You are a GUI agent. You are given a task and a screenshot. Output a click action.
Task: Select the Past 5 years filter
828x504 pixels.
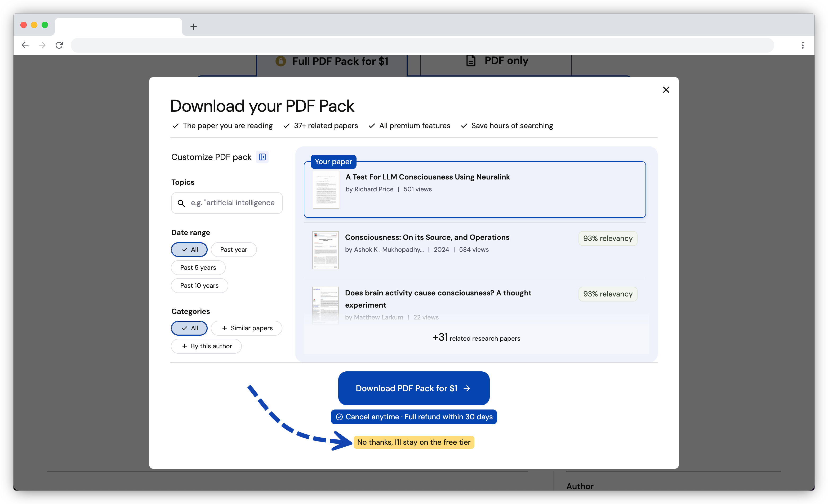[x=198, y=268]
